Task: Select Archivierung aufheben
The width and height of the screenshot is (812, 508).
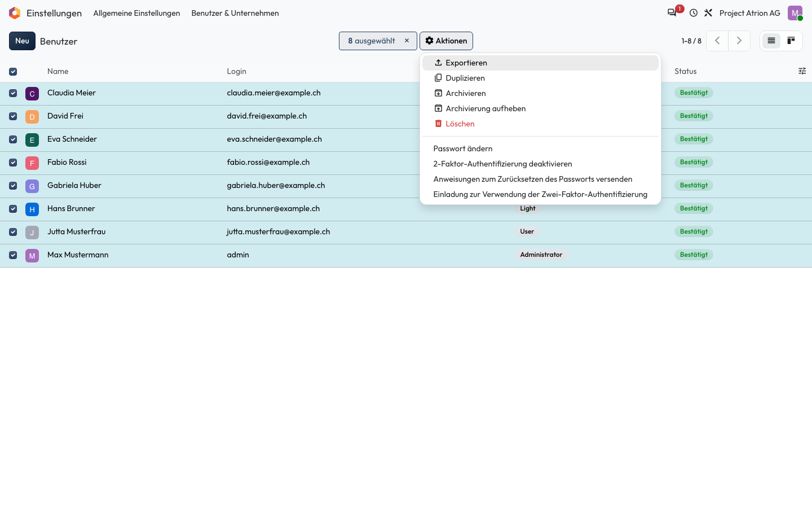Action: 540,108
